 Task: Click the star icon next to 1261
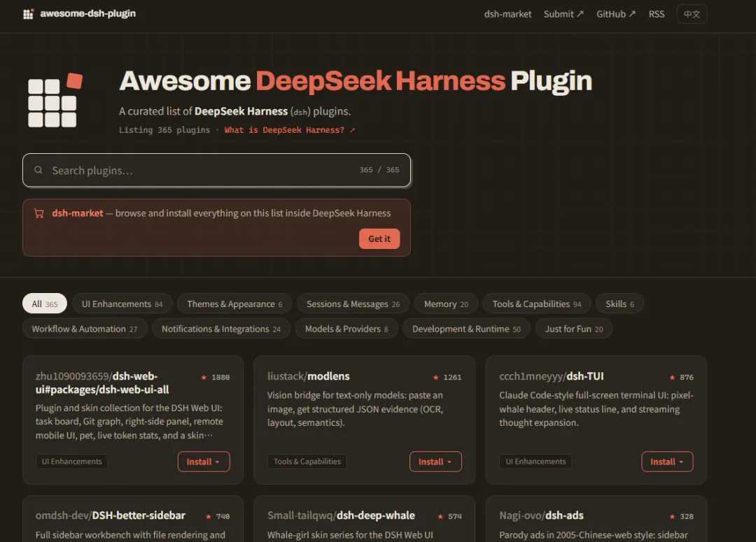436,377
